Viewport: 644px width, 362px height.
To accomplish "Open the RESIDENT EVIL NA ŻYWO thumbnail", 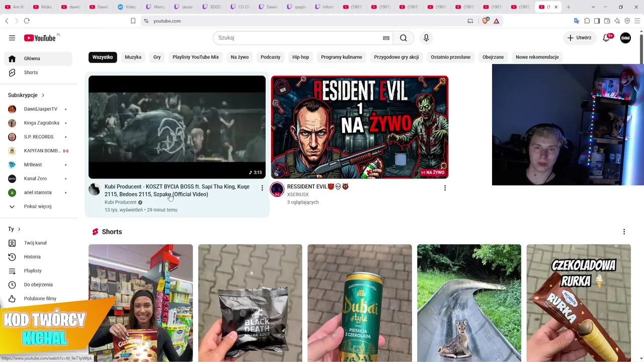I will [x=360, y=127].
